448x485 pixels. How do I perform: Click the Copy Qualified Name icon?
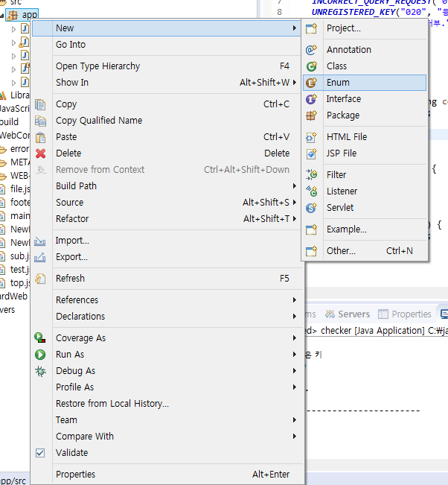[40, 121]
